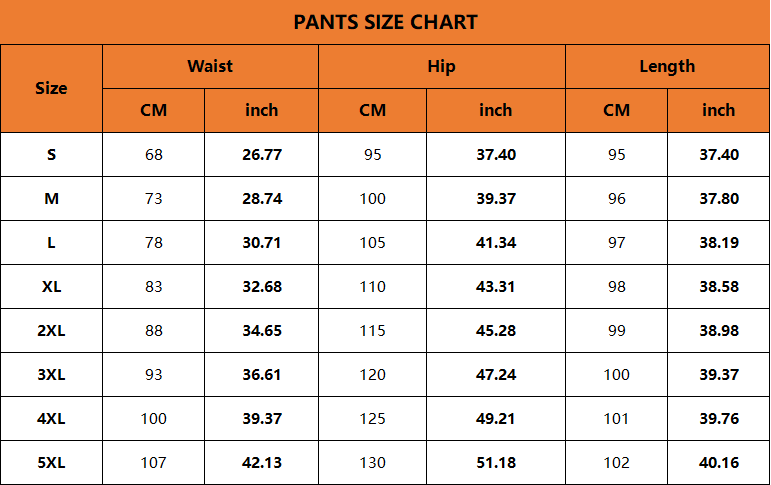Select the S size row label
Screen dimensions: 771x485
click(x=51, y=154)
